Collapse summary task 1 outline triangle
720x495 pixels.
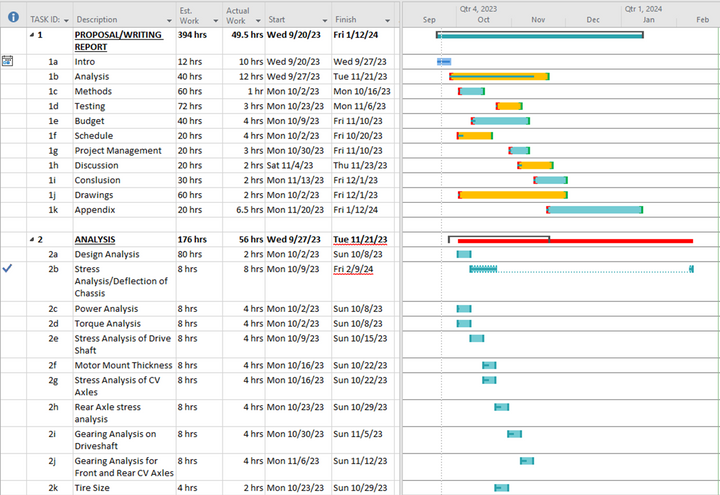[32, 35]
